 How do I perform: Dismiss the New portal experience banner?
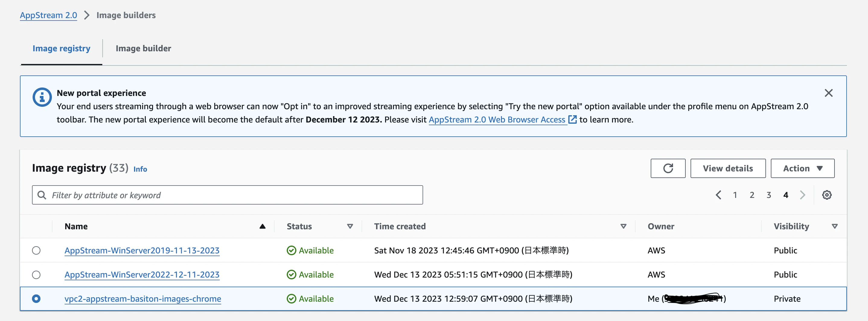pyautogui.click(x=828, y=93)
